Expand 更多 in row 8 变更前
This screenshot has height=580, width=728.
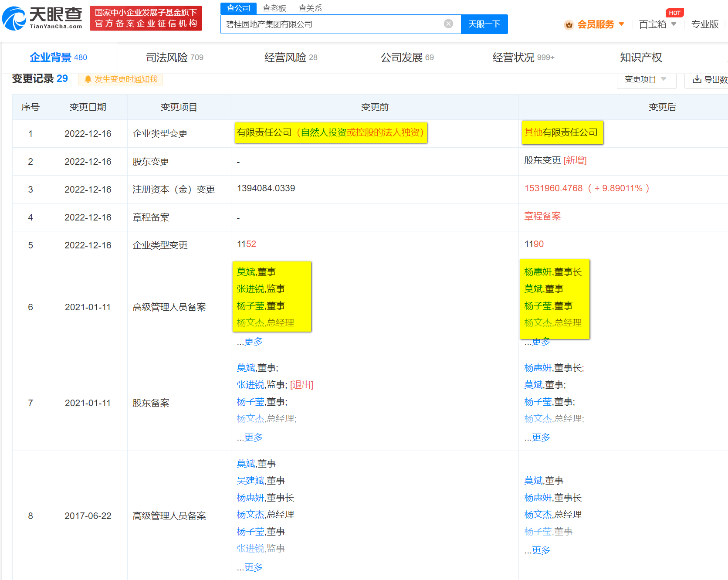tap(253, 567)
